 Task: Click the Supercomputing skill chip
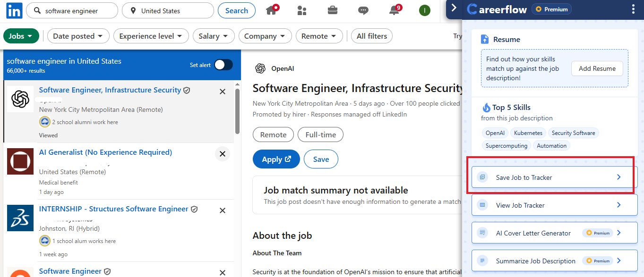click(x=507, y=146)
